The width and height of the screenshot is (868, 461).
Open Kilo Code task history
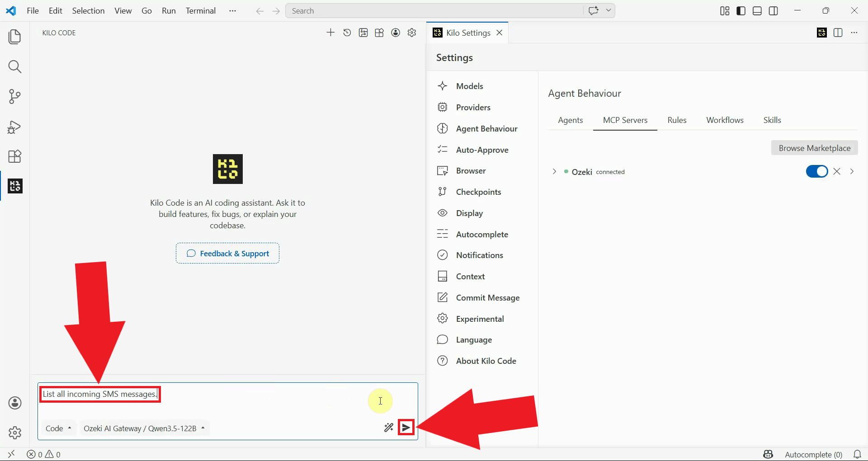[x=347, y=33]
